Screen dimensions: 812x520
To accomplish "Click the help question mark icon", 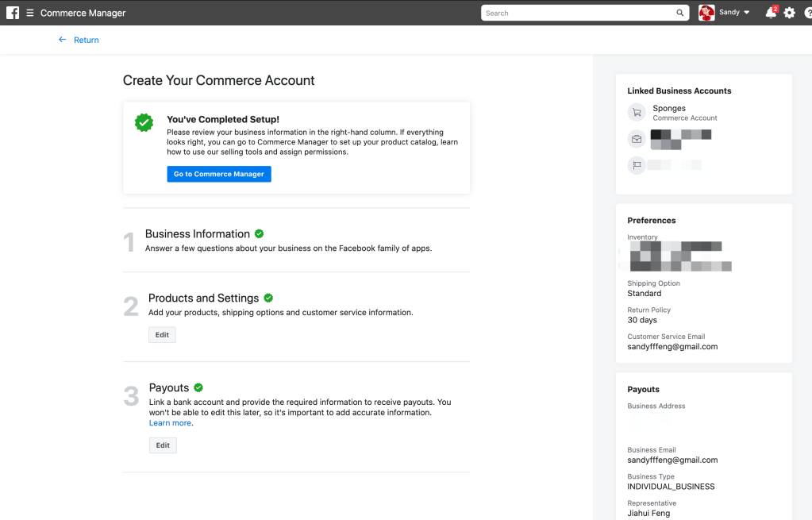I will pos(807,13).
